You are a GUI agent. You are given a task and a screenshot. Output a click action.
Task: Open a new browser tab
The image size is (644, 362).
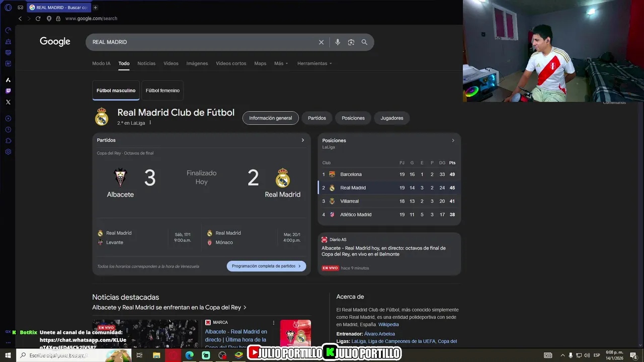point(96,8)
